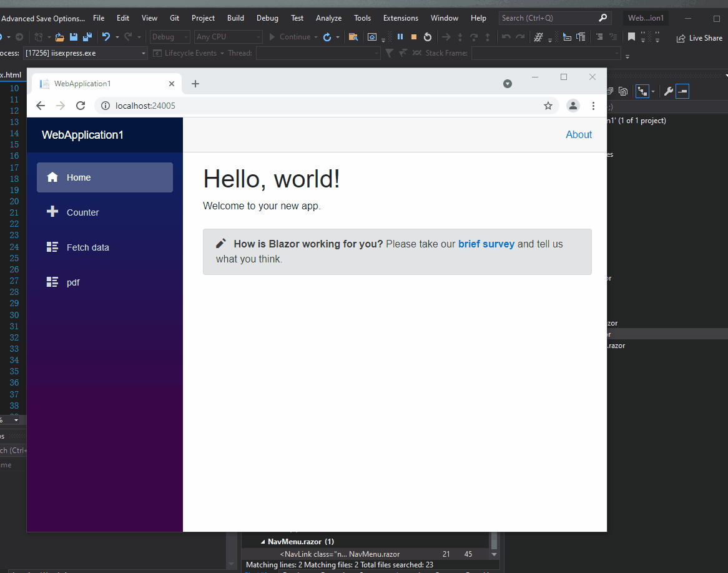Viewport: 728px width, 573px height.
Task: Restart the debugging session
Action: pos(428,37)
